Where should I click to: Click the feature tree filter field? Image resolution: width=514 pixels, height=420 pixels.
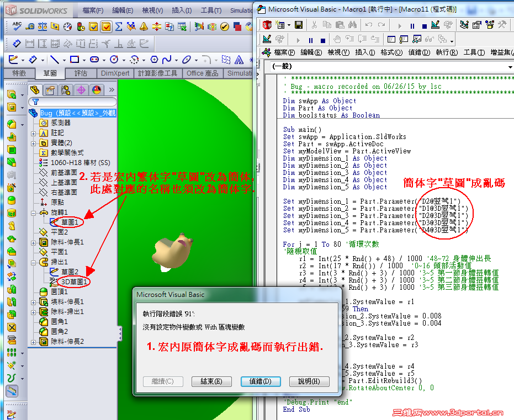(x=72, y=102)
